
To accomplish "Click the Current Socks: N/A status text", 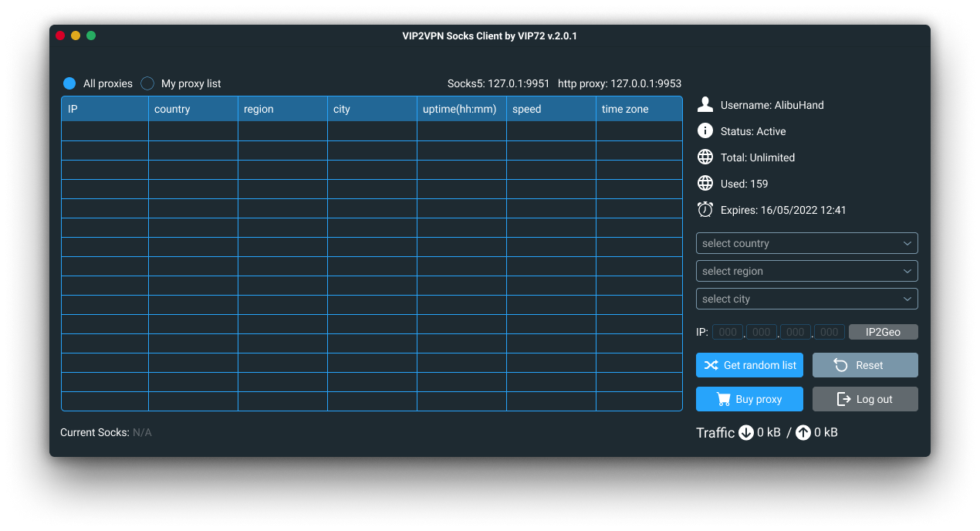I will pyautogui.click(x=106, y=432).
